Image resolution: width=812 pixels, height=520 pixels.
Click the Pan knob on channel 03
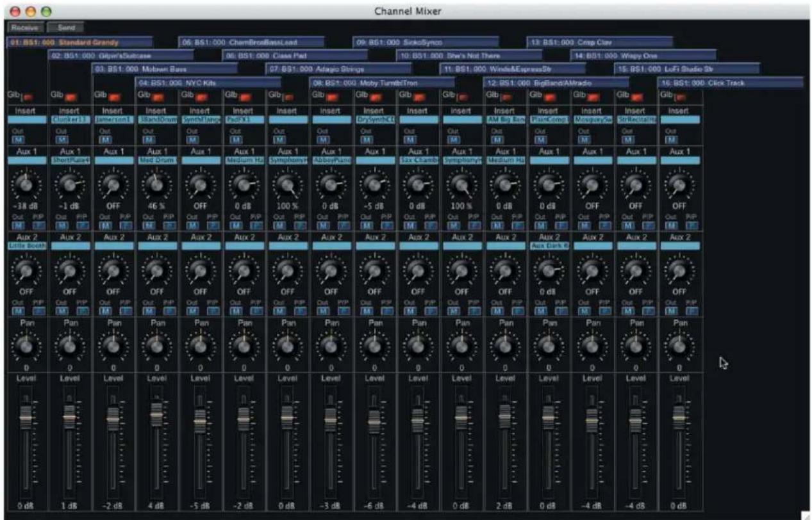tap(113, 345)
